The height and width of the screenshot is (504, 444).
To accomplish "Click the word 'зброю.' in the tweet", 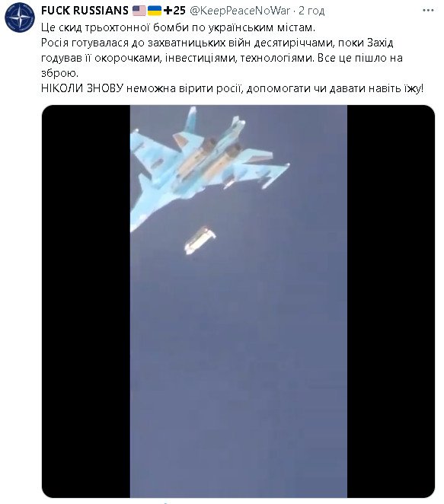I will pos(60,73).
